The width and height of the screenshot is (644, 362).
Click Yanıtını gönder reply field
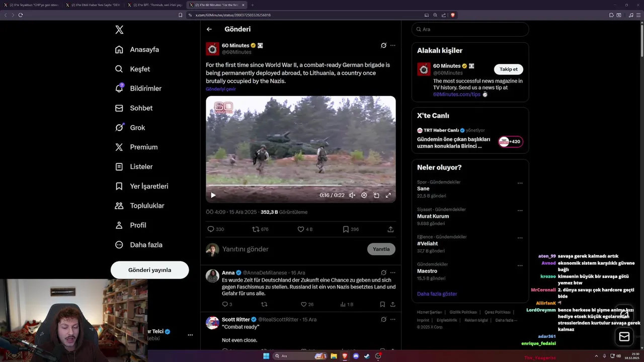292,249
